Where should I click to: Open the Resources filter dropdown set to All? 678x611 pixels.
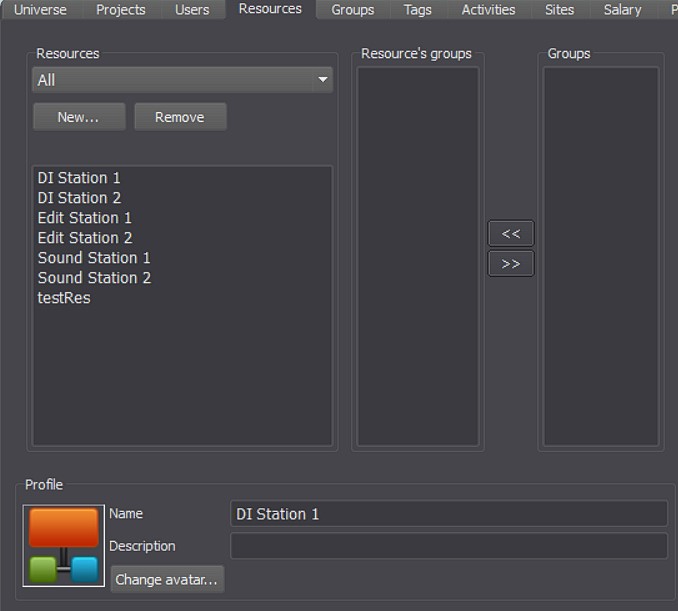(182, 80)
